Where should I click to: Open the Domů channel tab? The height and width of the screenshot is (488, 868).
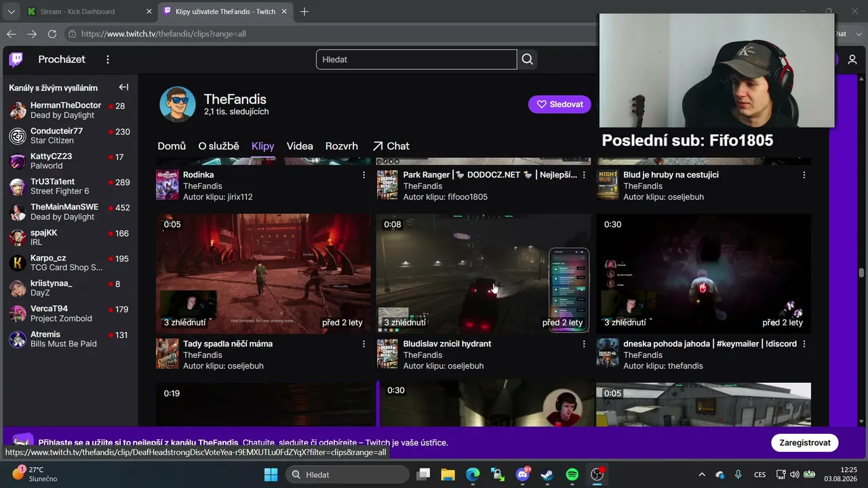[172, 146]
